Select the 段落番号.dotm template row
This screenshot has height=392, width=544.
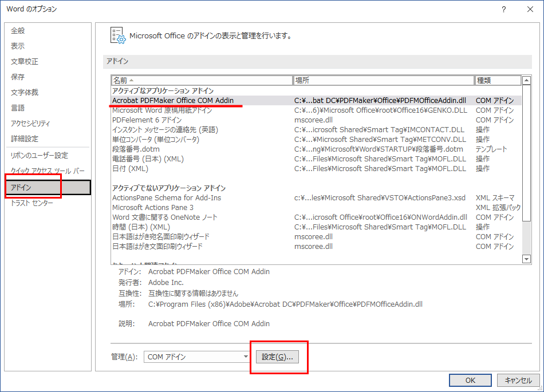point(316,149)
